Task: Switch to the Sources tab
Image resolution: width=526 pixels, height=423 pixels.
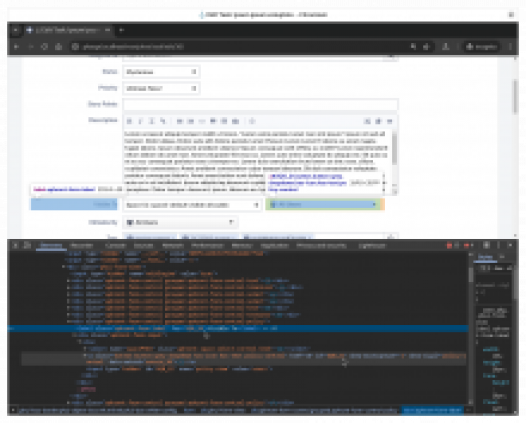Action: click(144, 246)
